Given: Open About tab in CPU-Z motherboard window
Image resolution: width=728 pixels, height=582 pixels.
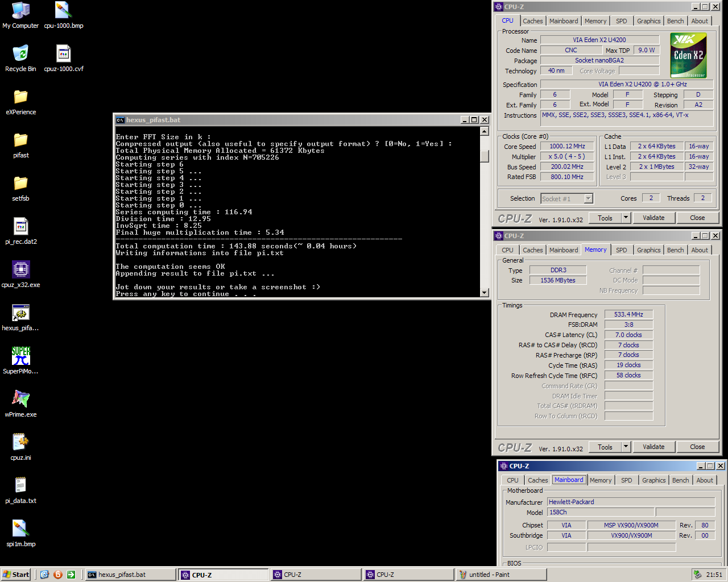Looking at the screenshot, I should (705, 480).
